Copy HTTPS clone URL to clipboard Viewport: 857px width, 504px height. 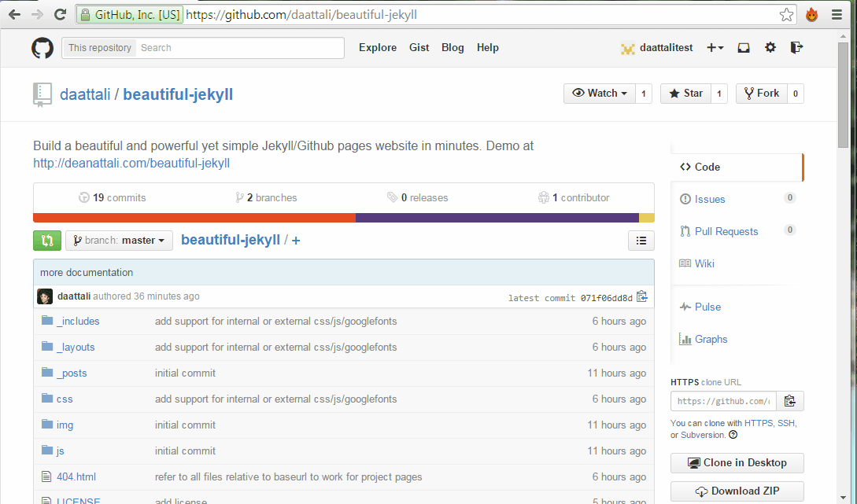point(790,401)
